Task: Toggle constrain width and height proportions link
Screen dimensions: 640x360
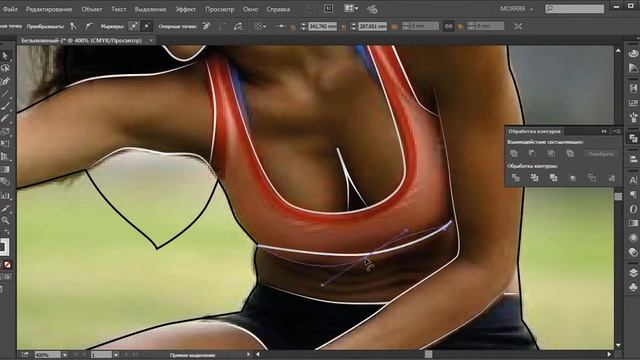Action: [448, 26]
